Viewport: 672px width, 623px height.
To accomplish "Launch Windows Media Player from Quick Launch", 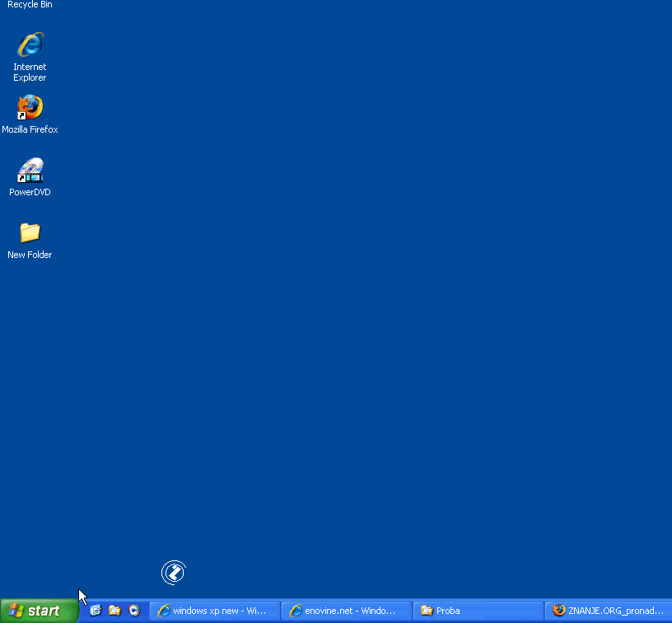I will click(x=134, y=610).
